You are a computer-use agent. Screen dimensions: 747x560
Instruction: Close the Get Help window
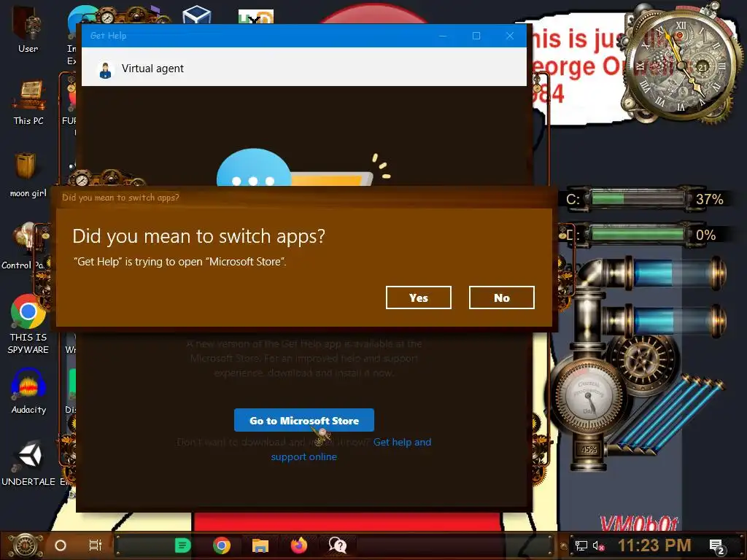(x=510, y=36)
